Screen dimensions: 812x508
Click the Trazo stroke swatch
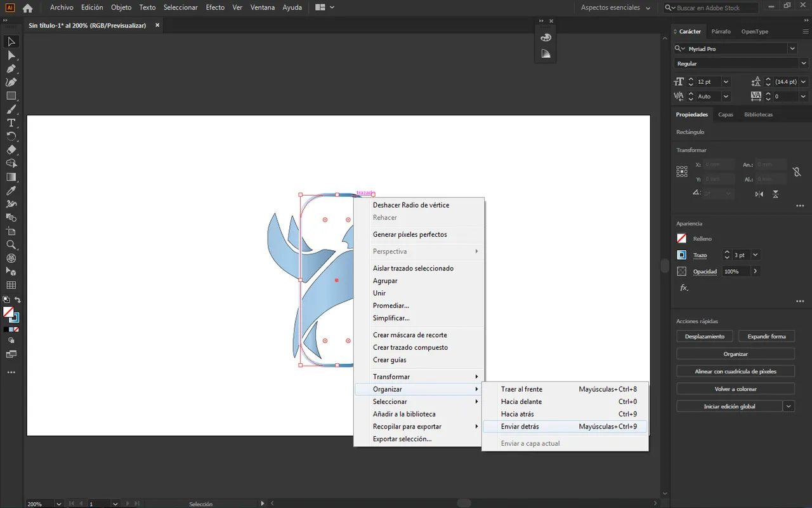click(682, 255)
